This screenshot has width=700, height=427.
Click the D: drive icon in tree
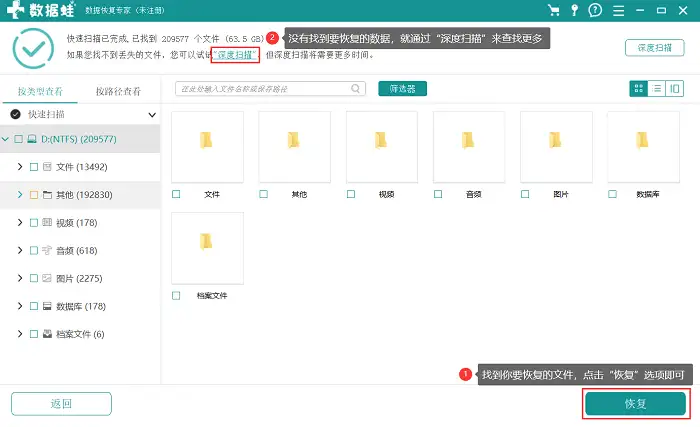32,139
